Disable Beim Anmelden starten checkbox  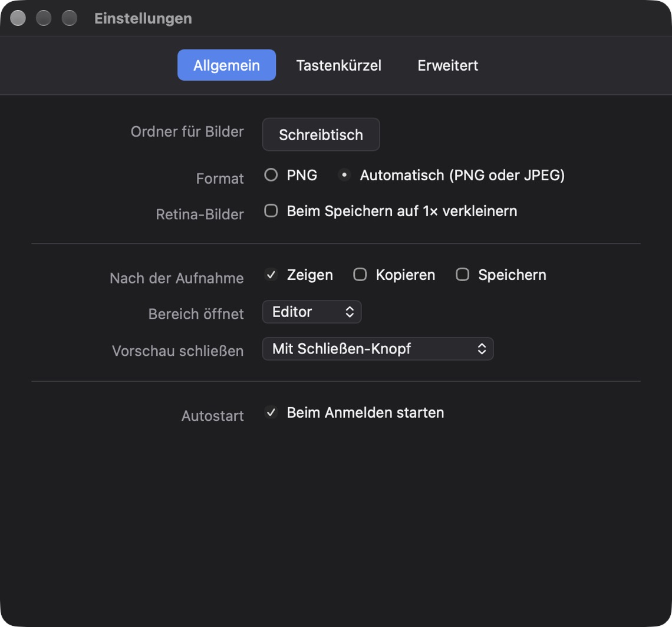click(x=271, y=412)
